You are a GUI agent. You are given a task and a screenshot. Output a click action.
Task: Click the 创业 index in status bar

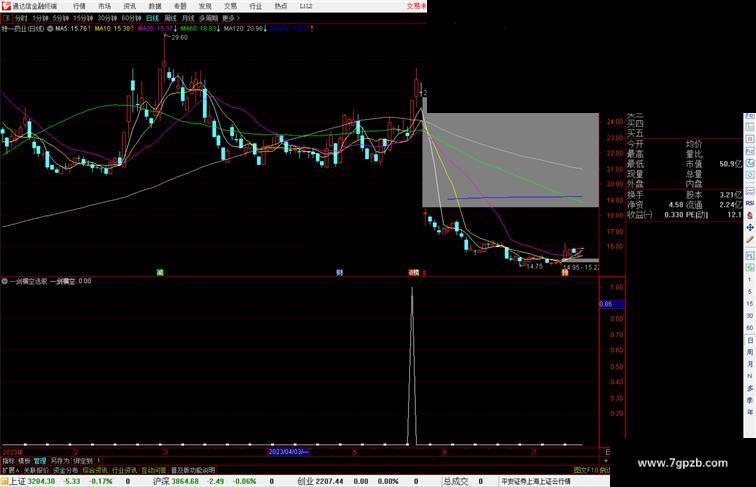[305, 481]
